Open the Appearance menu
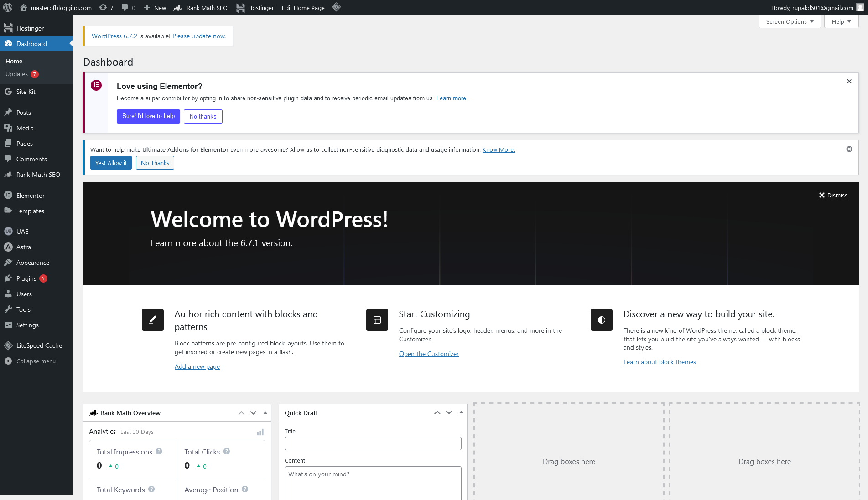 36,263
